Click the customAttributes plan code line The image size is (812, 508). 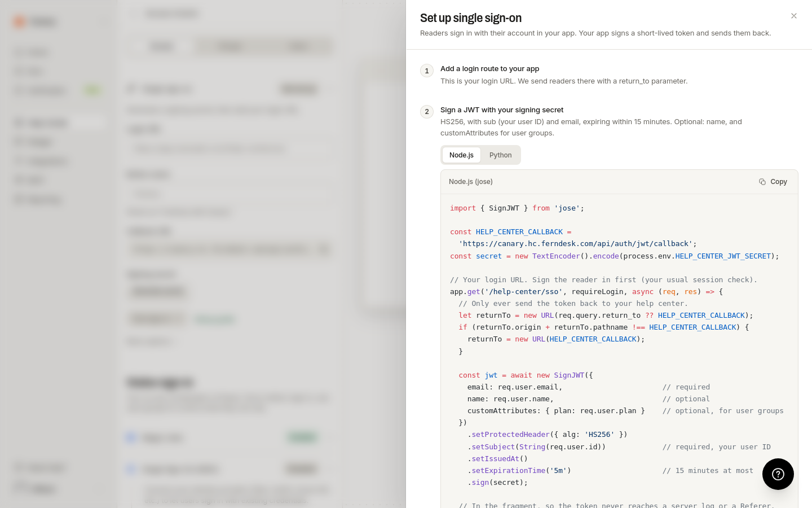click(x=556, y=411)
